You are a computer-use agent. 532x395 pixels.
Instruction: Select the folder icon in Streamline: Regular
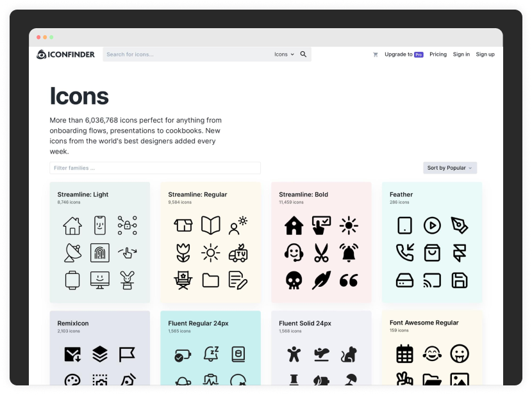[211, 280]
